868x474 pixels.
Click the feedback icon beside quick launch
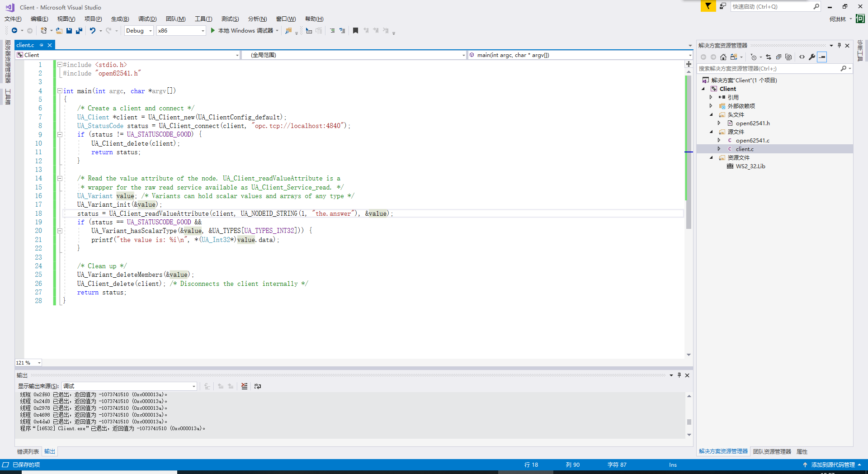tap(722, 6)
